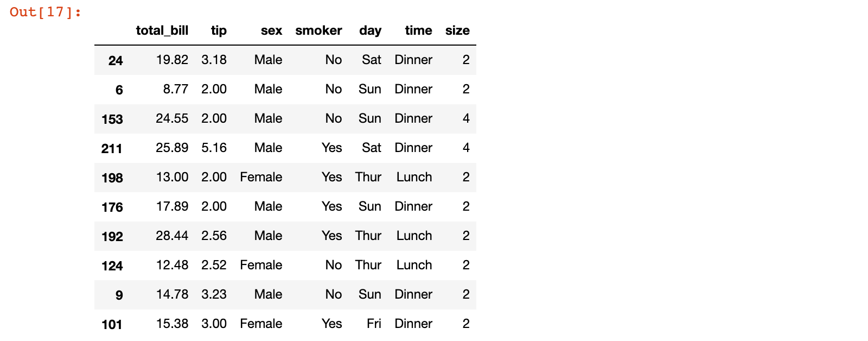Click the smoker column header

(x=318, y=30)
